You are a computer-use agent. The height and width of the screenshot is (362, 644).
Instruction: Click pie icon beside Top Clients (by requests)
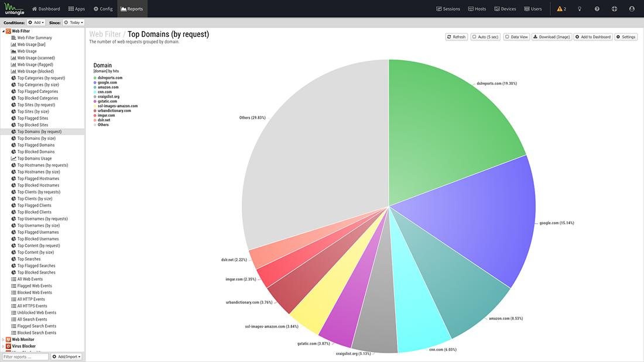(13, 192)
